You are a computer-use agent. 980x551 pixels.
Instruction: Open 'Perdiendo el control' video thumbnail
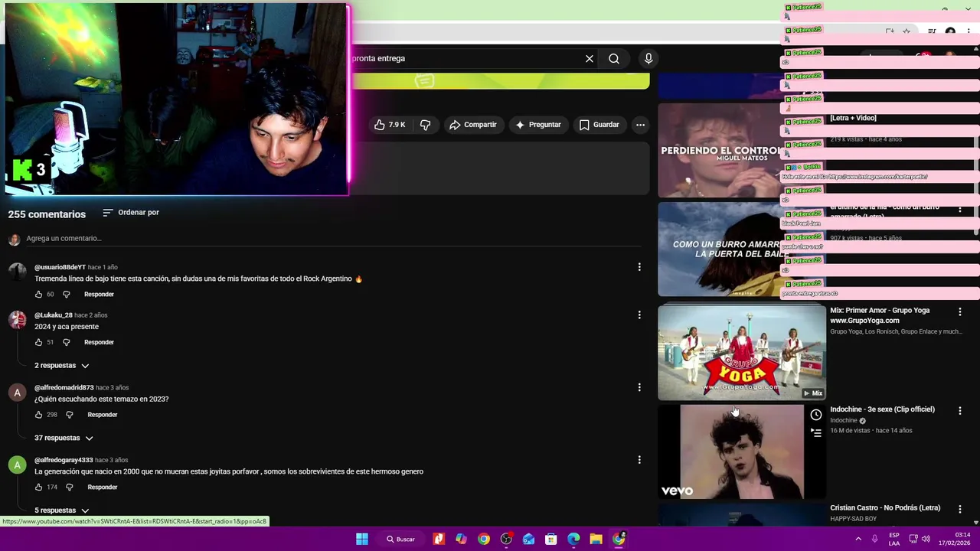click(719, 150)
